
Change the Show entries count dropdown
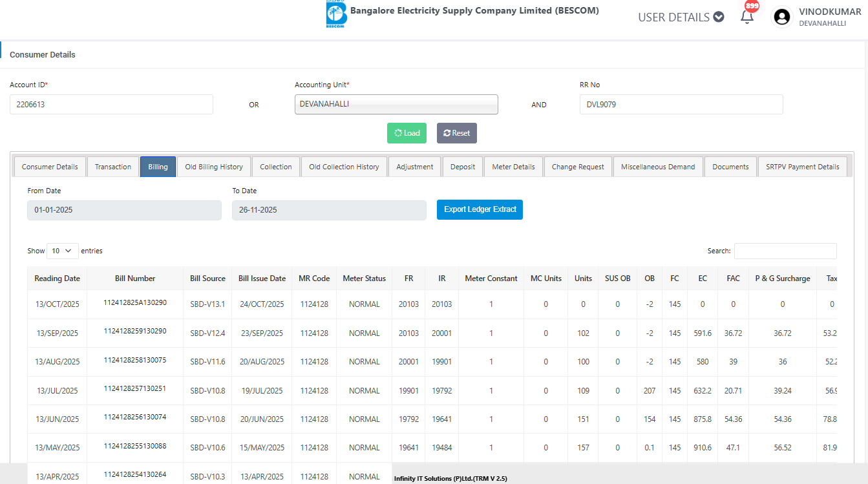[x=62, y=251]
